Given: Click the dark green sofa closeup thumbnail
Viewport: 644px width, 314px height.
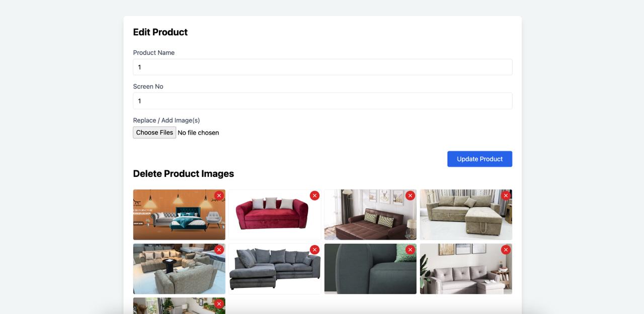Looking at the screenshot, I should click(370, 269).
